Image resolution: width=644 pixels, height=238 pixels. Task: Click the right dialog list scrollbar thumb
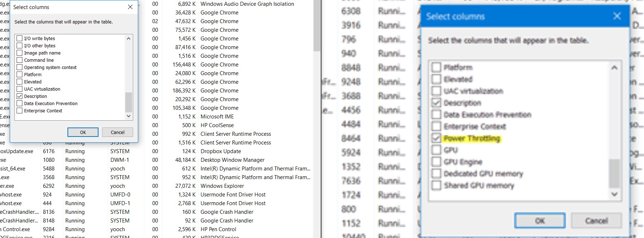614,173
